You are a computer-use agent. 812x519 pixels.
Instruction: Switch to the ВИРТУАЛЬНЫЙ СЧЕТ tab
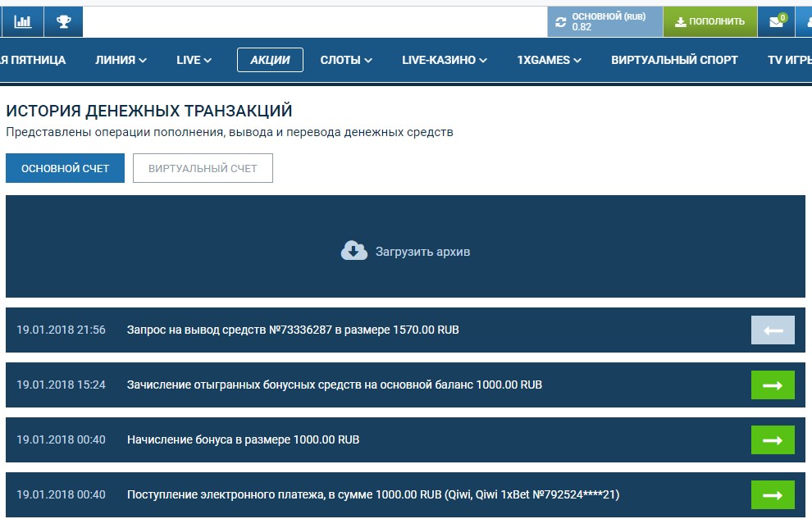(x=203, y=169)
